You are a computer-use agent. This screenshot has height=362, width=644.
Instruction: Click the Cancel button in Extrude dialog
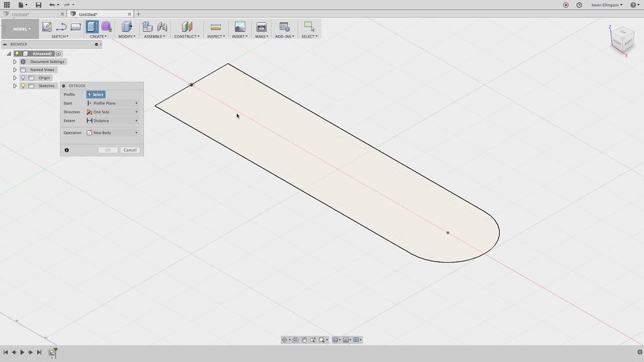click(130, 150)
